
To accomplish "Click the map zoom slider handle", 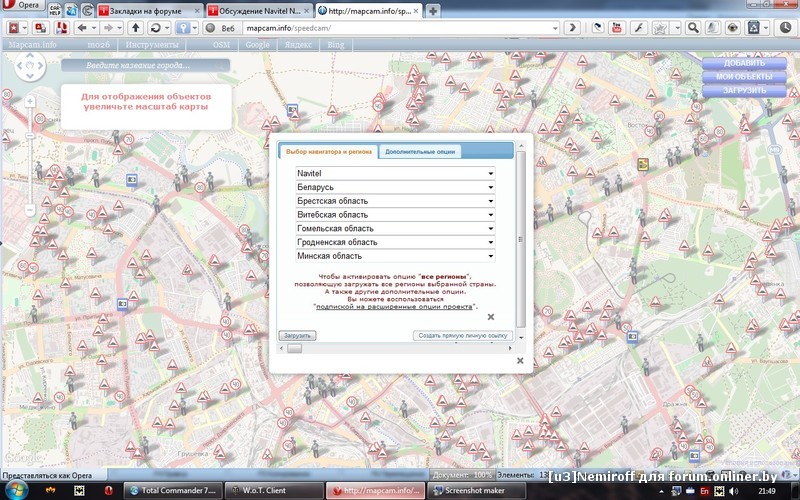I will click(30, 136).
